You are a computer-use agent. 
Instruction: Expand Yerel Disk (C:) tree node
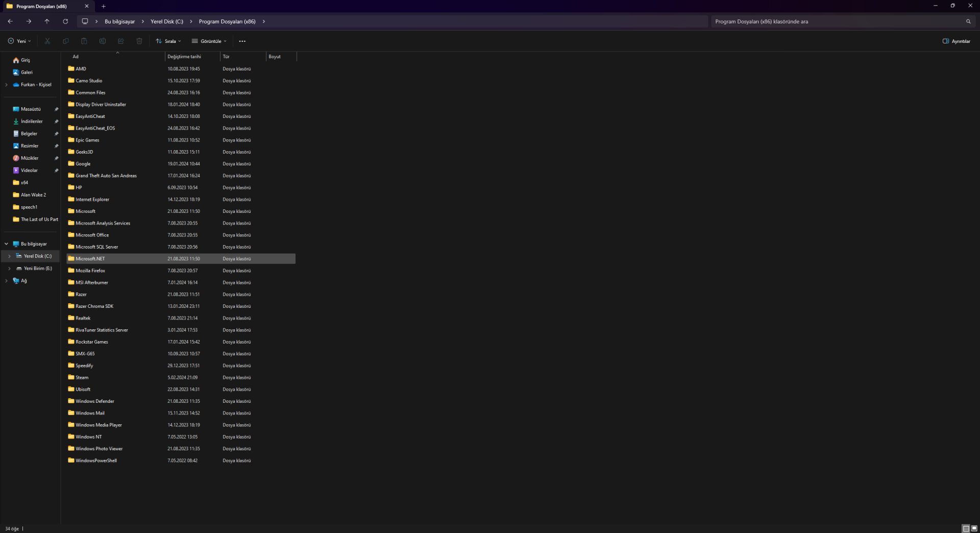tap(9, 256)
